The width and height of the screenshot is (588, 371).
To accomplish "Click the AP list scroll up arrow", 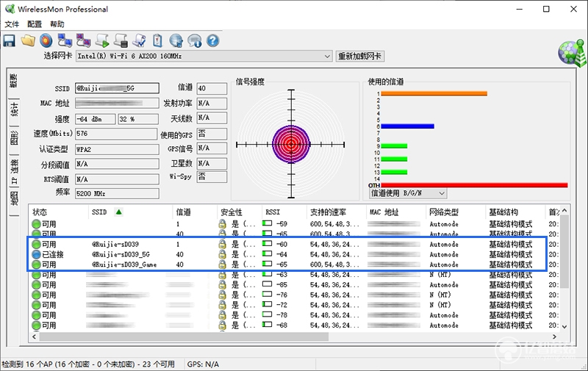I will (x=564, y=211).
